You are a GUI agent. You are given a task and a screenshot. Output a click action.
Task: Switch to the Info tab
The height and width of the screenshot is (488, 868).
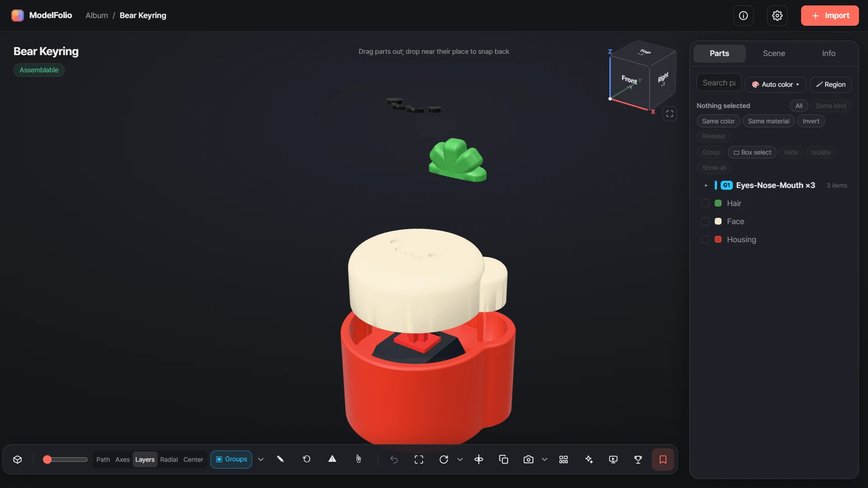coord(828,53)
